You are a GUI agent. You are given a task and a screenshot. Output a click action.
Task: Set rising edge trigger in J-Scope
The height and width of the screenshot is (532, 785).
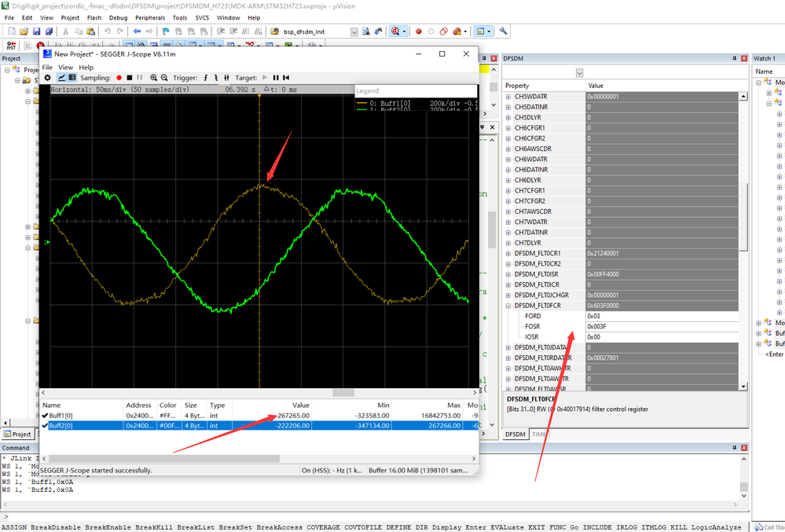[x=205, y=78]
